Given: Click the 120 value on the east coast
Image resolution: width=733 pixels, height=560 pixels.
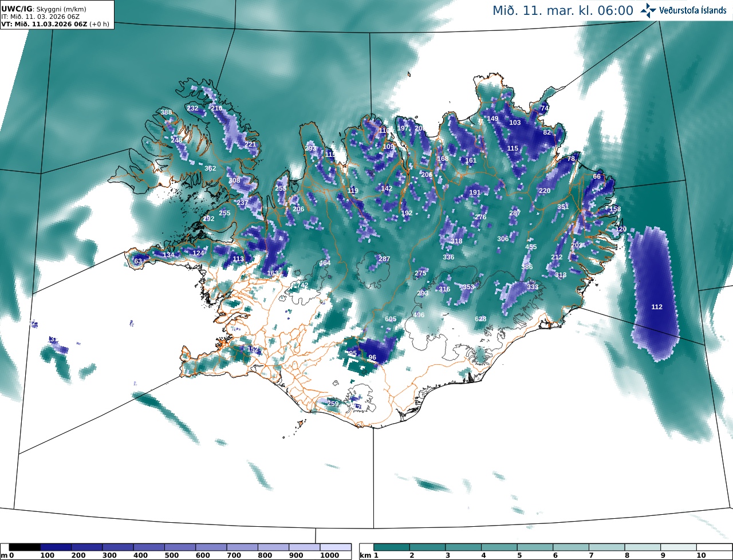Looking at the screenshot, I should [x=621, y=229].
